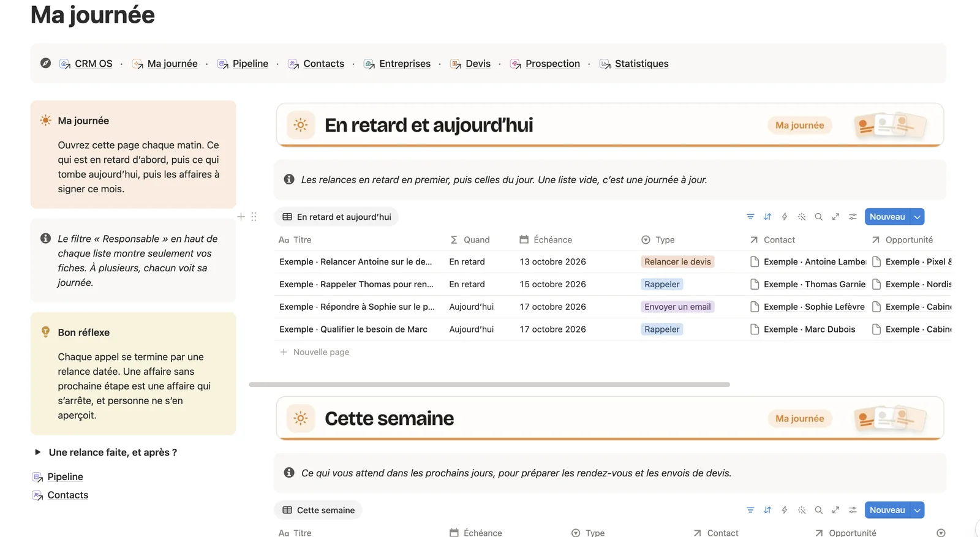This screenshot has width=980, height=537.
Task: Click the 'Relancer le devis' type tag
Action: [x=677, y=261]
